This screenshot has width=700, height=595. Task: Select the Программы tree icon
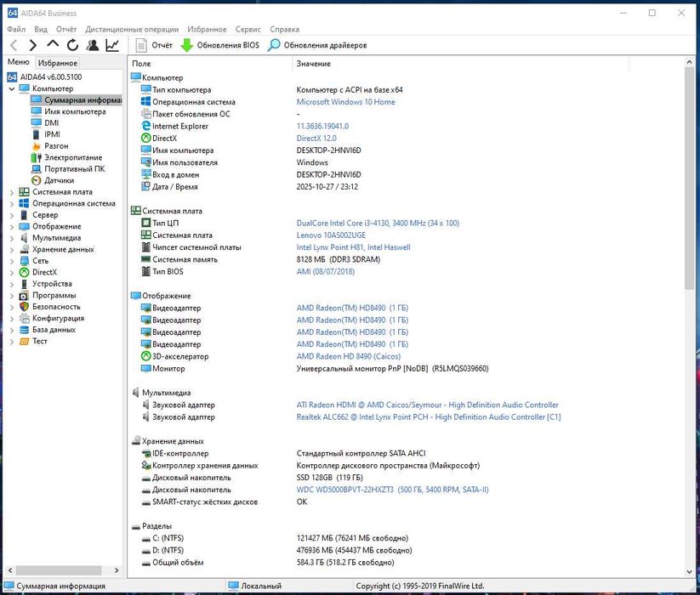[x=24, y=295]
